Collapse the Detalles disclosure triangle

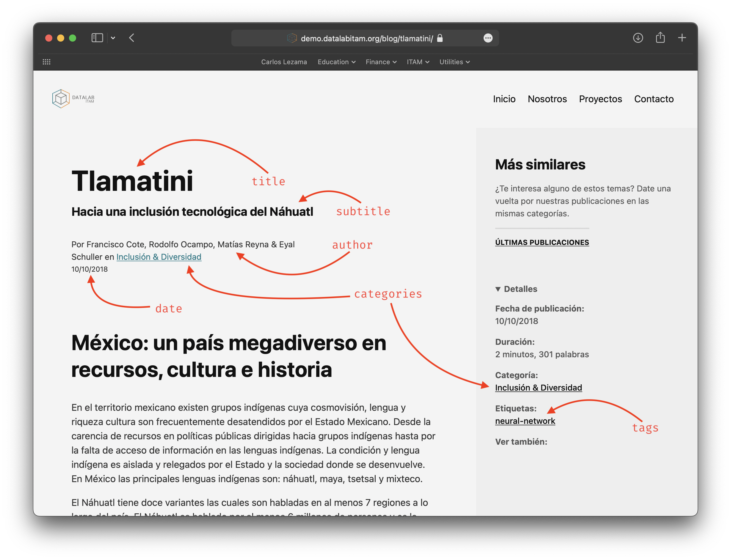[x=498, y=289]
